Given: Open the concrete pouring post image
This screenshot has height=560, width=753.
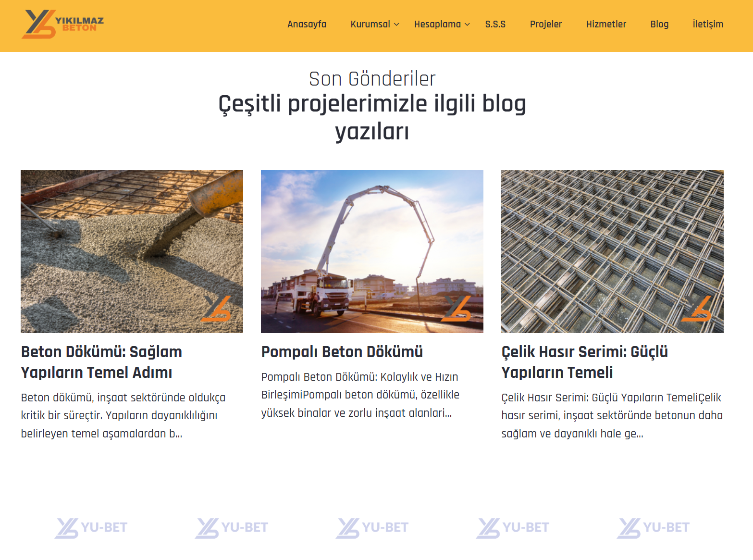Looking at the screenshot, I should coord(132,251).
